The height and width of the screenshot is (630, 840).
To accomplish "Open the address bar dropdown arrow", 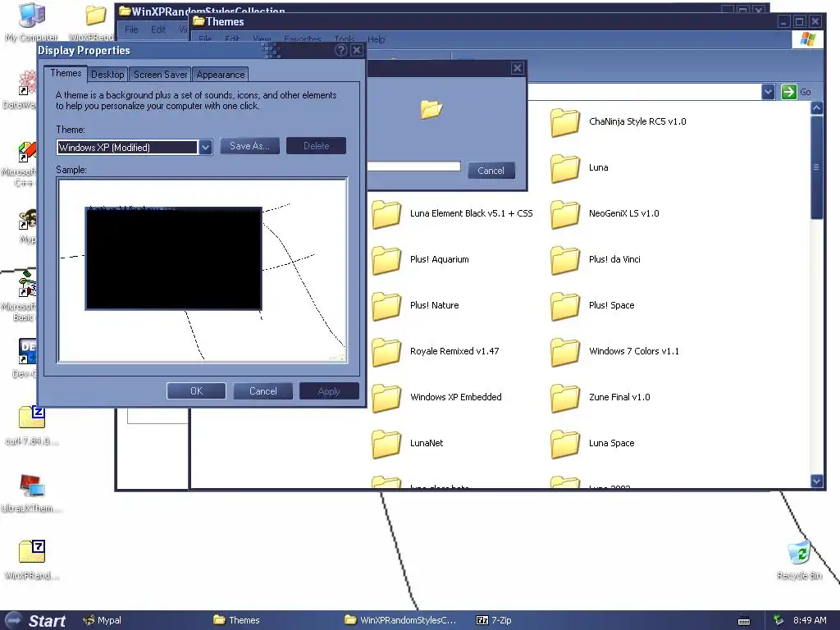I will click(x=768, y=92).
